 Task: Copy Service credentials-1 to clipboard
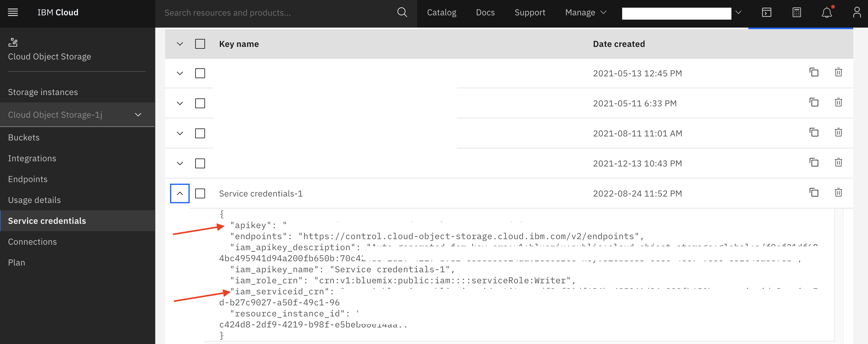click(814, 193)
